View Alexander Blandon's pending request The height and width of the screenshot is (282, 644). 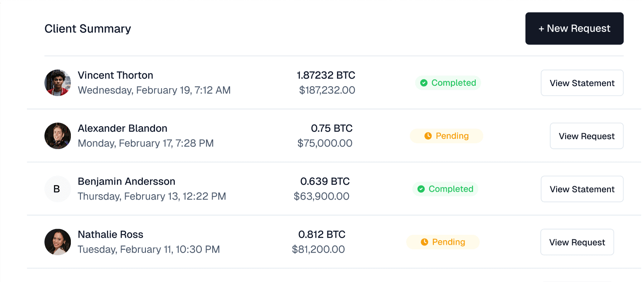pos(586,135)
